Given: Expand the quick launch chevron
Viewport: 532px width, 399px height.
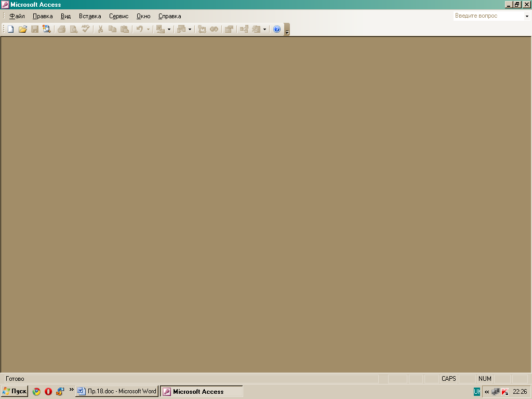Looking at the screenshot, I should 71,390.
